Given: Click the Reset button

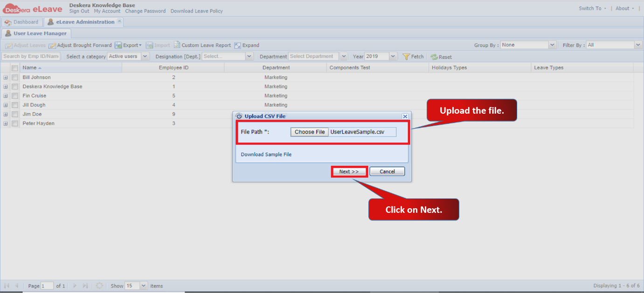Looking at the screenshot, I should point(441,57).
